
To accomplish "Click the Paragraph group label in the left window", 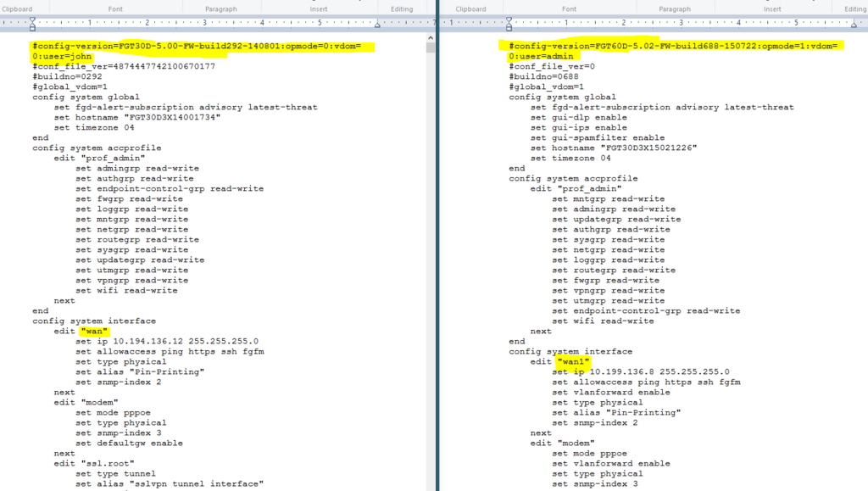I will point(221,8).
